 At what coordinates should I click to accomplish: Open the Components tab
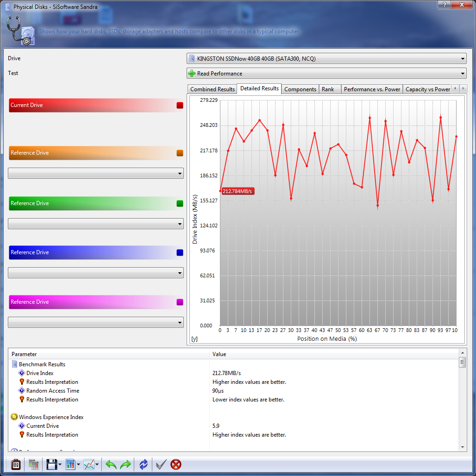(x=300, y=89)
